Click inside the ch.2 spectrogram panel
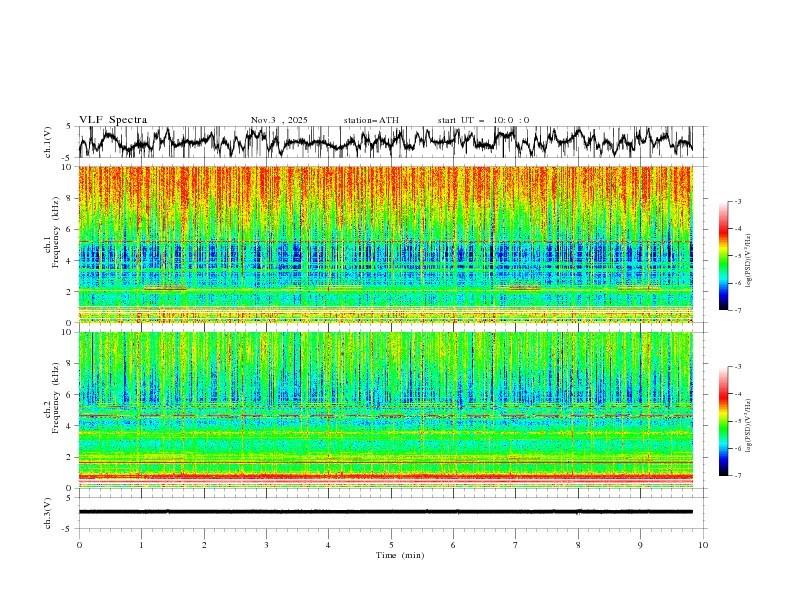This screenshot has width=792, height=612. click(385, 410)
